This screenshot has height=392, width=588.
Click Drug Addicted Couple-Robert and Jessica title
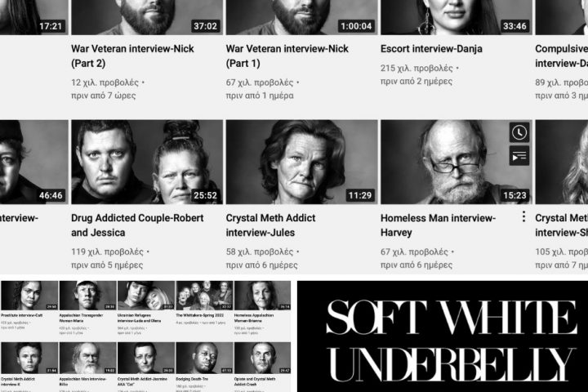(x=137, y=225)
